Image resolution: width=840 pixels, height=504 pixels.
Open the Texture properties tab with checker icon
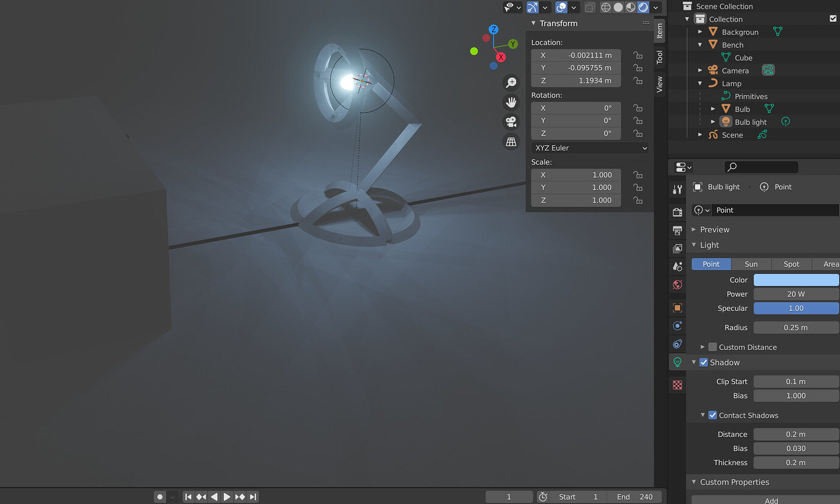tap(677, 385)
